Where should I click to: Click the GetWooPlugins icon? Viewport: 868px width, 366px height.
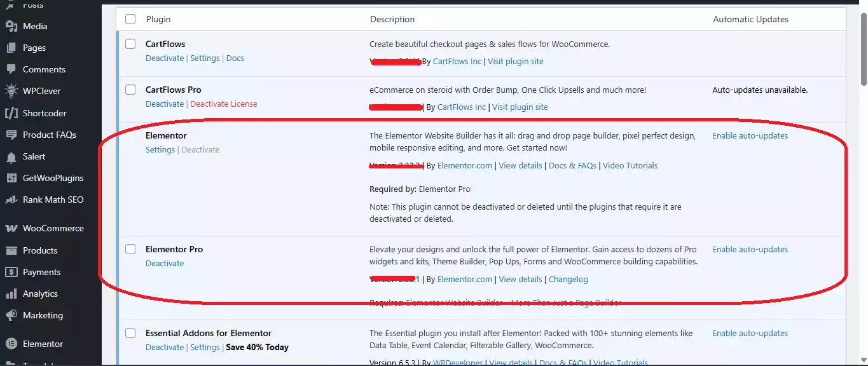click(11, 178)
